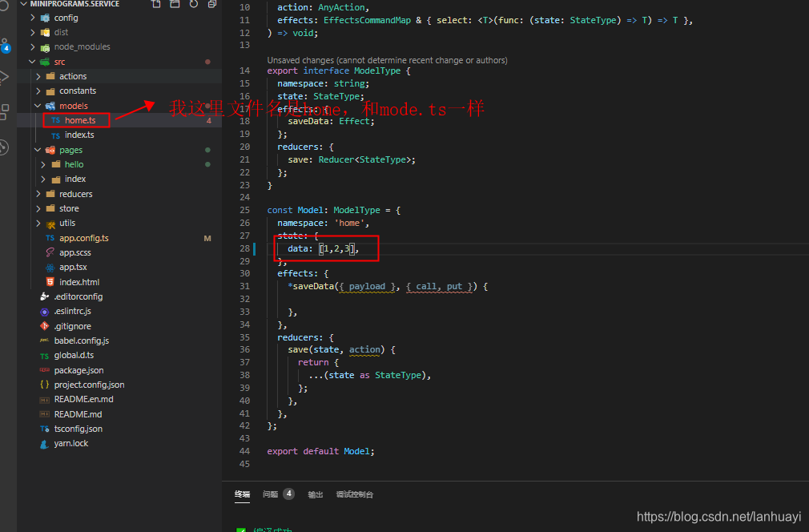Collapse the pages folder chevron

[38, 150]
